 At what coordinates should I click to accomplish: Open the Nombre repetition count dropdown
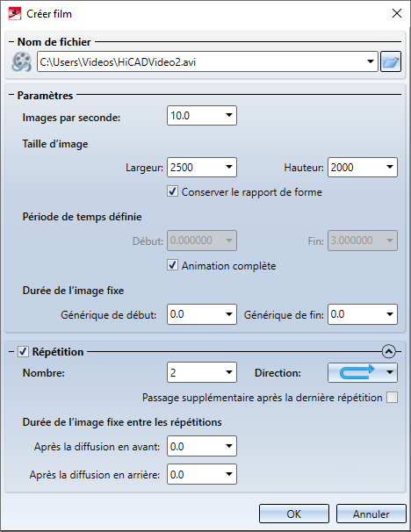229,372
